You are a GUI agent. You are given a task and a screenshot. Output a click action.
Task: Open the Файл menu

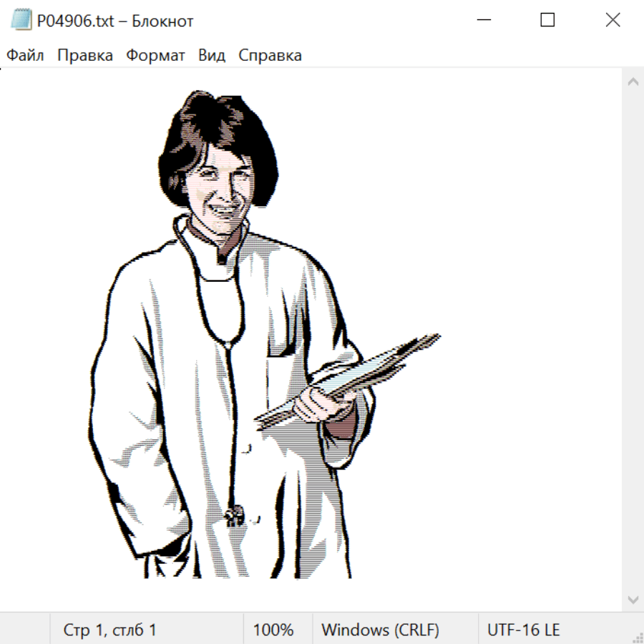26,56
